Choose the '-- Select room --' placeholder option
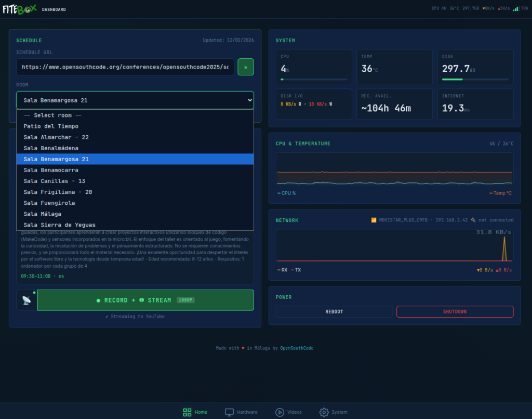Viewport: 532px width, 419px height. pos(52,115)
